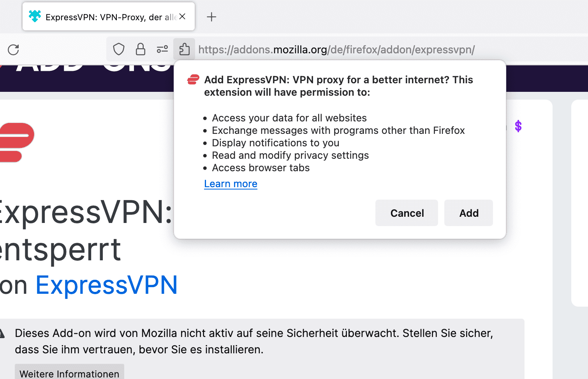Click the reload page icon

[x=14, y=50]
